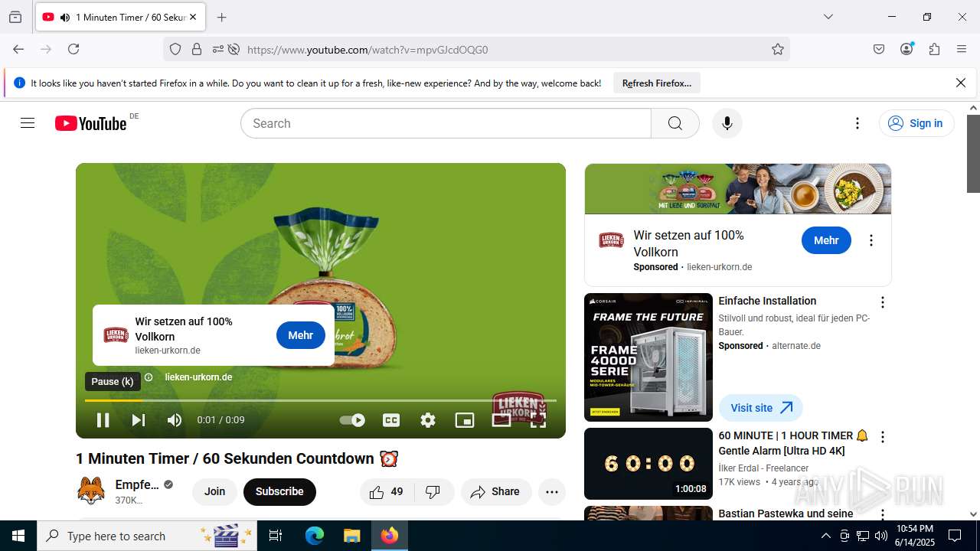Open the Corsair Frame 4000D ad thumbnail
Screen dimensions: 980x551
(648, 357)
